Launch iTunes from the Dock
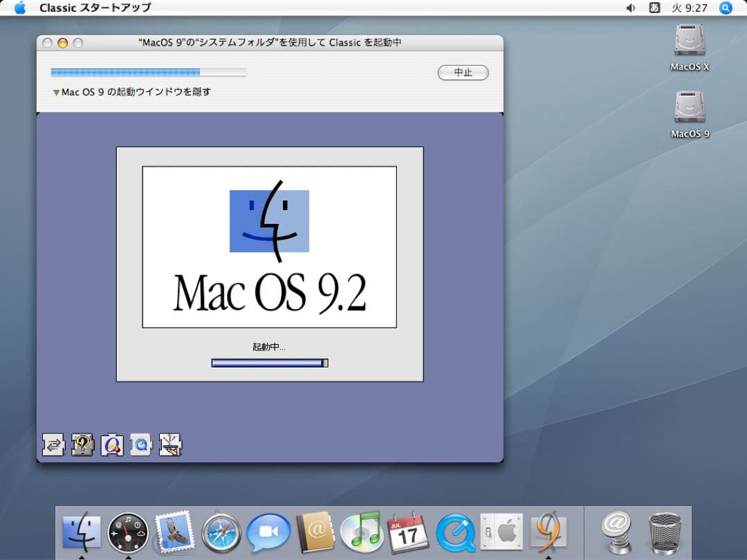This screenshot has width=747, height=560. point(362,532)
